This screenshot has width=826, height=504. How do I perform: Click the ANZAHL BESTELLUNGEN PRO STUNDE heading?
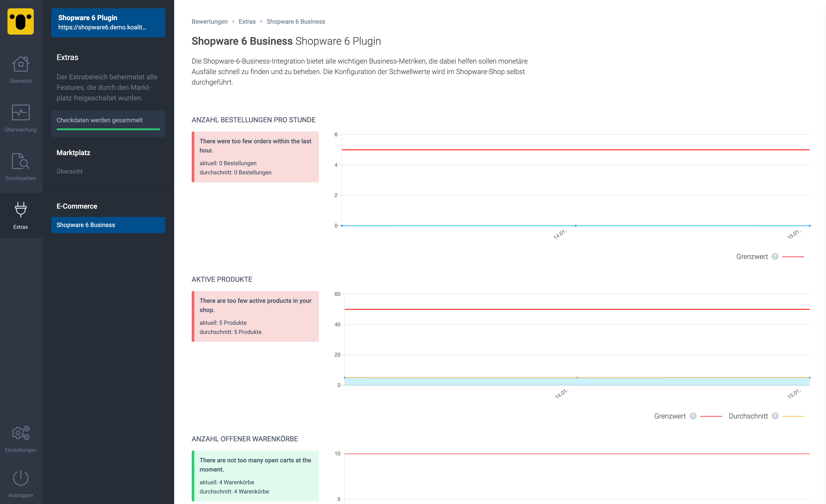pyautogui.click(x=253, y=120)
